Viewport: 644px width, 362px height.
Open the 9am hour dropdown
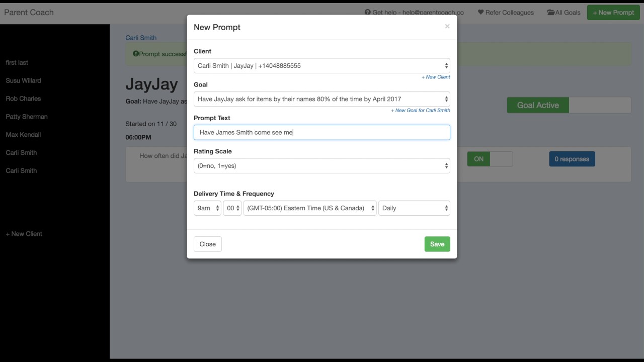(207, 208)
